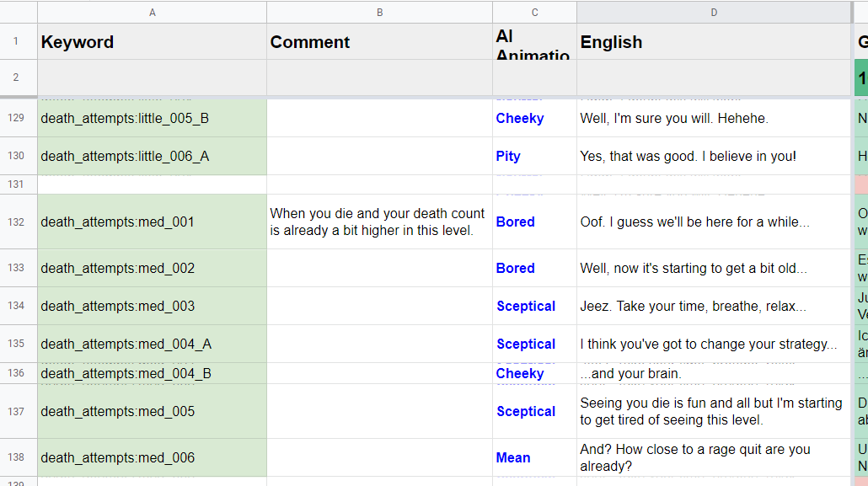Click the row 132 number header

pyautogui.click(x=17, y=222)
